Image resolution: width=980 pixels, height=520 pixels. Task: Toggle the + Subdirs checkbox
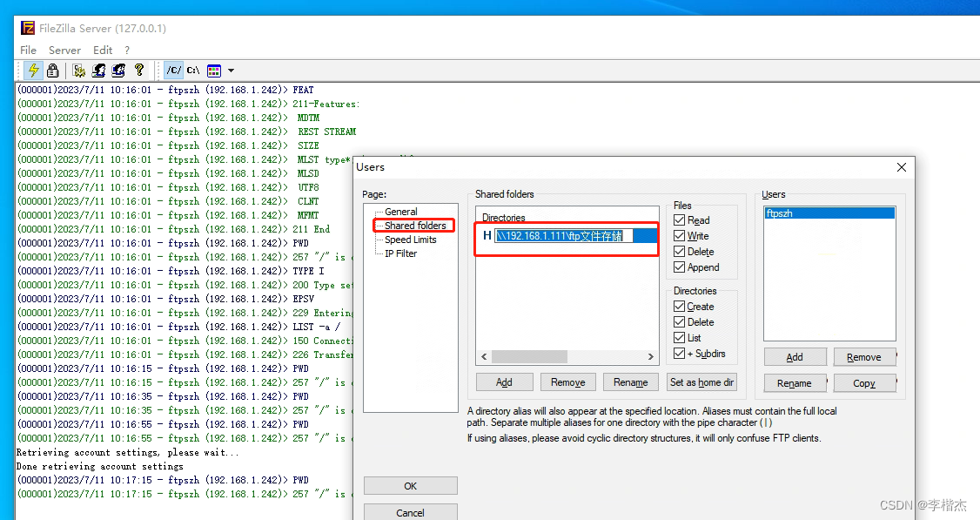(680, 354)
